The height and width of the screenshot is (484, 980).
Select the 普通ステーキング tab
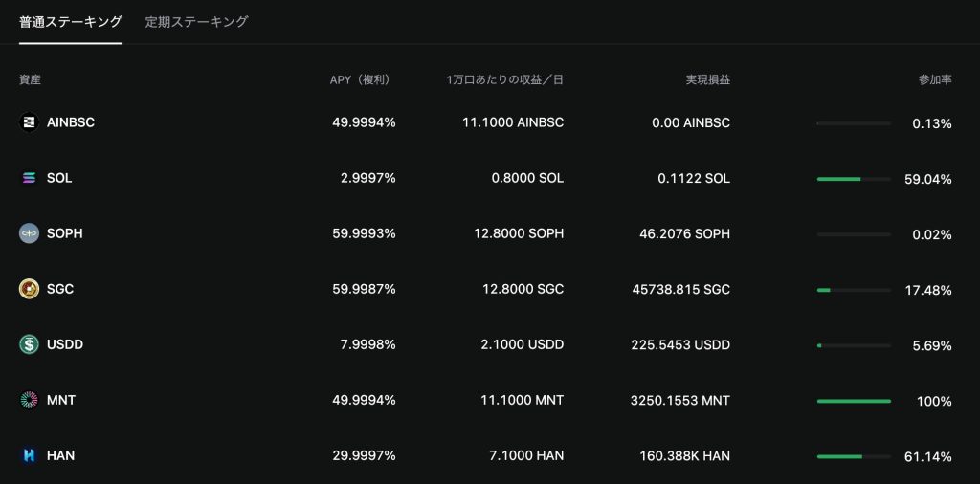tap(71, 22)
